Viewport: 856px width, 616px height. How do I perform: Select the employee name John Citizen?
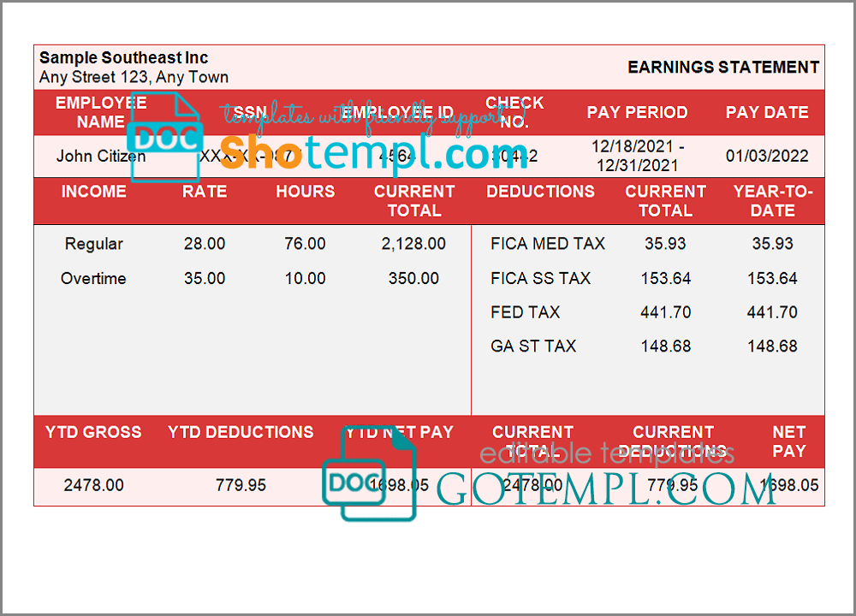[101, 156]
